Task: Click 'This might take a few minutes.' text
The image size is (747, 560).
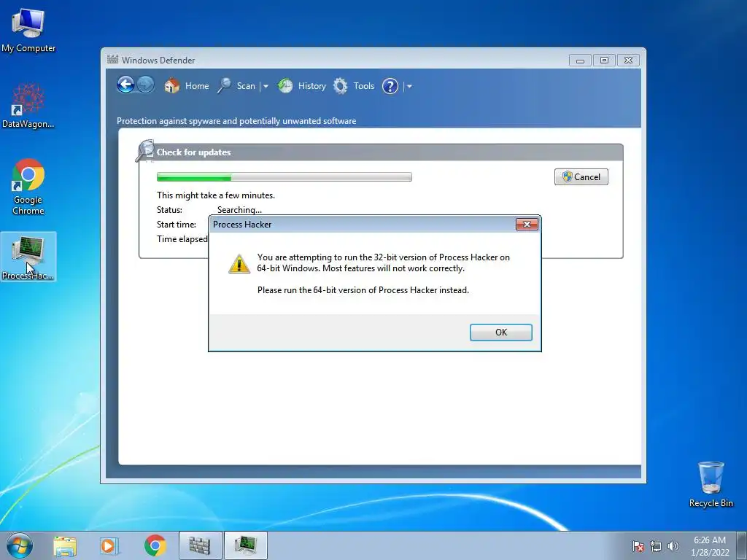Action: tap(216, 195)
